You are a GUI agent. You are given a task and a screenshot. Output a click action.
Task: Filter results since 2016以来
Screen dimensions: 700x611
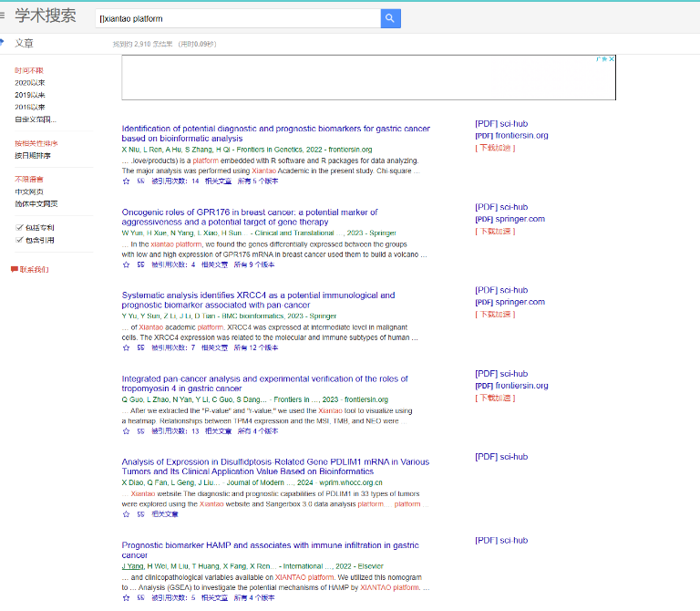(x=30, y=108)
